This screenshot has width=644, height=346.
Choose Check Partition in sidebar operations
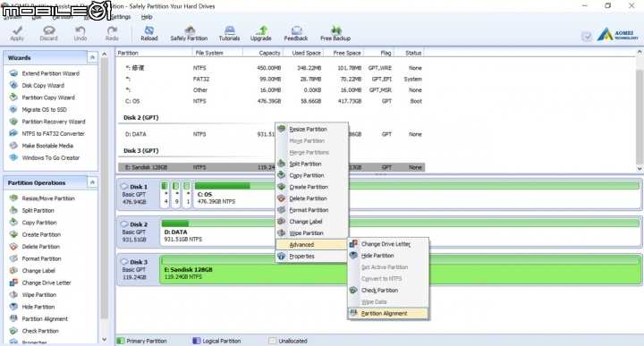(x=35, y=331)
